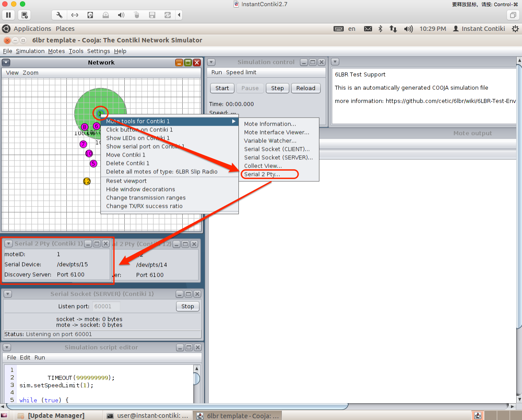Open VM settings wrench icon
The width and height of the screenshot is (522, 420).
[x=59, y=15]
